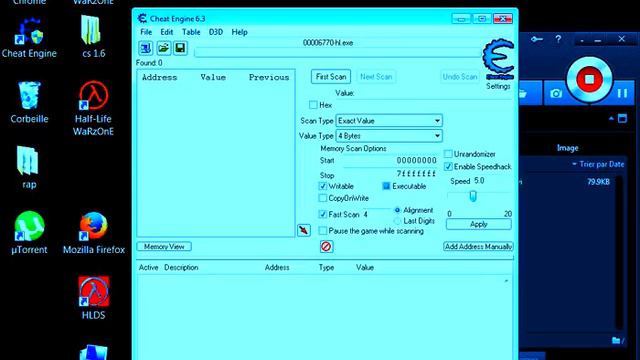Viewport: 640px width, 360px height.
Task: Toggle the Fast Scan checkbox
Action: coord(322,214)
